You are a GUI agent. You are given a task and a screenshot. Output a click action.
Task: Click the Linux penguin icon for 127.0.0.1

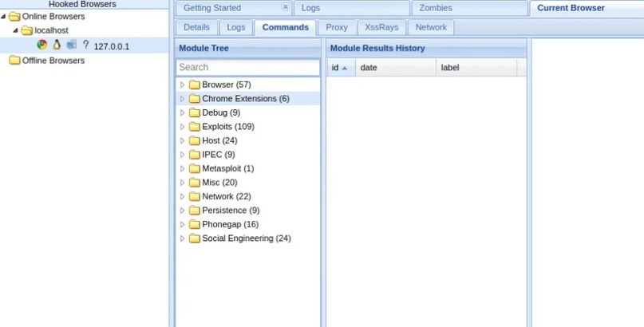pos(57,45)
